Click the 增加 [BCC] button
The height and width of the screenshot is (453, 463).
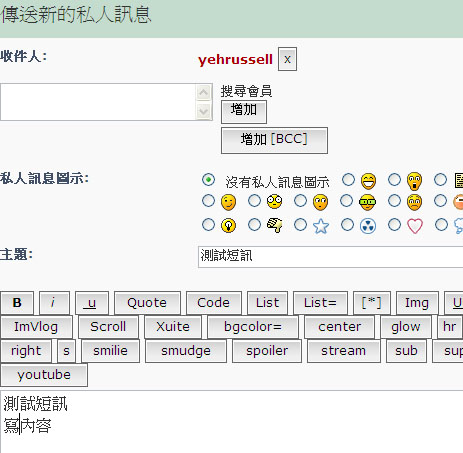[274, 140]
